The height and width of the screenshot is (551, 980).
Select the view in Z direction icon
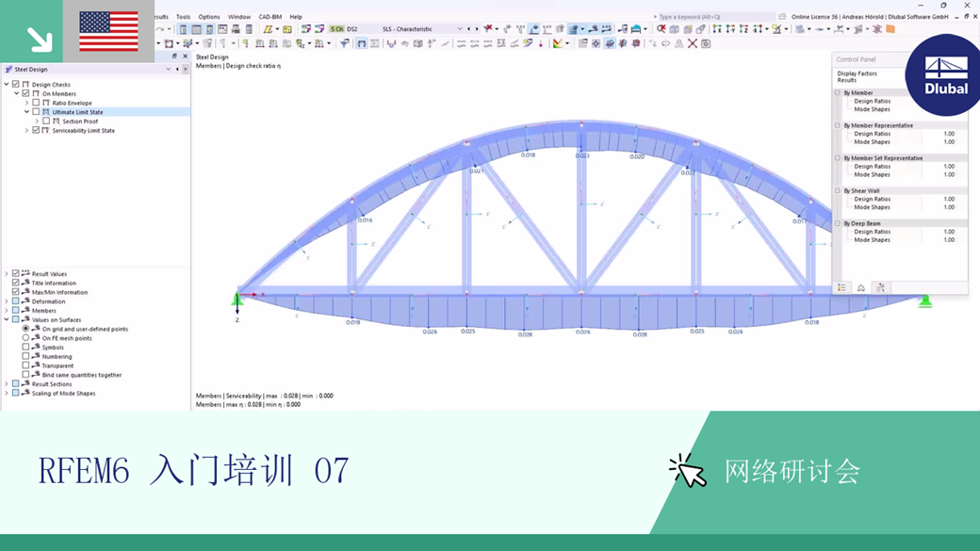coord(743,29)
